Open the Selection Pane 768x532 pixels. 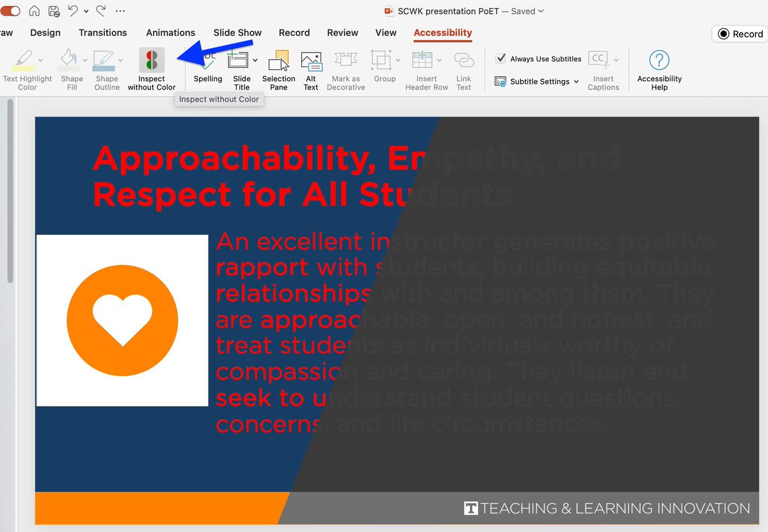(x=278, y=67)
